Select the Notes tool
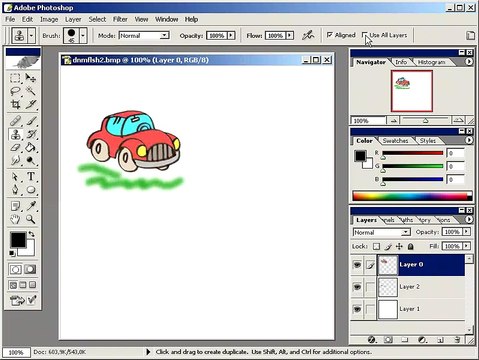Screen dimensions: 479x360 coord(15,206)
